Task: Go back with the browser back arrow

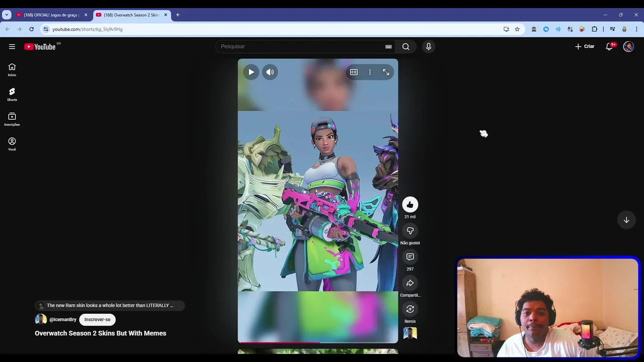Action: point(8,29)
